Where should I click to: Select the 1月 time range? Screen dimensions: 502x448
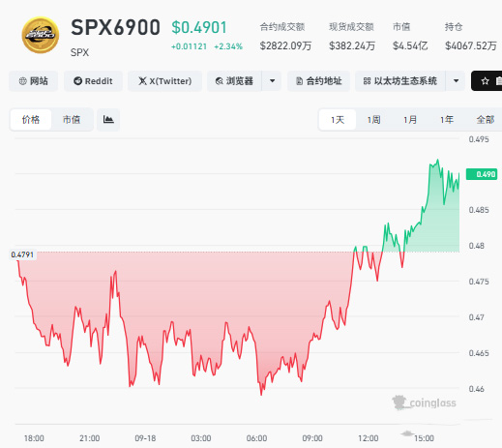(x=410, y=120)
